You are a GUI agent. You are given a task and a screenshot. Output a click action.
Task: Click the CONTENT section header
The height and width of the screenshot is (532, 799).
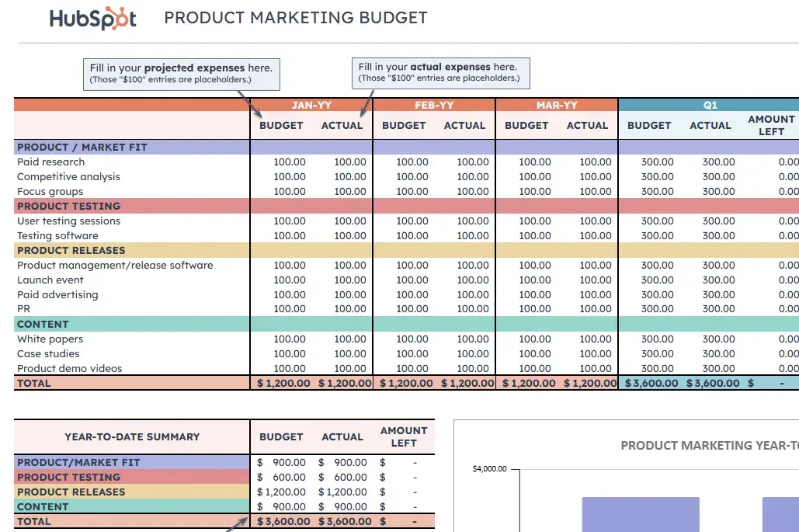[43, 324]
